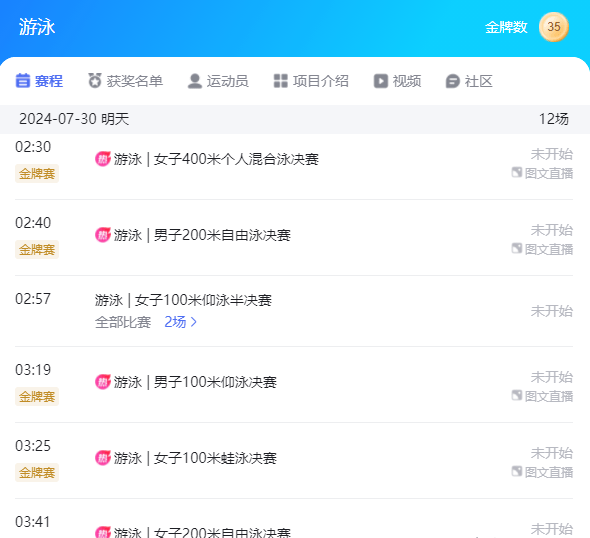Click the 社区 chat bubble icon
Viewport: 590px width, 538px height.
coord(453,81)
